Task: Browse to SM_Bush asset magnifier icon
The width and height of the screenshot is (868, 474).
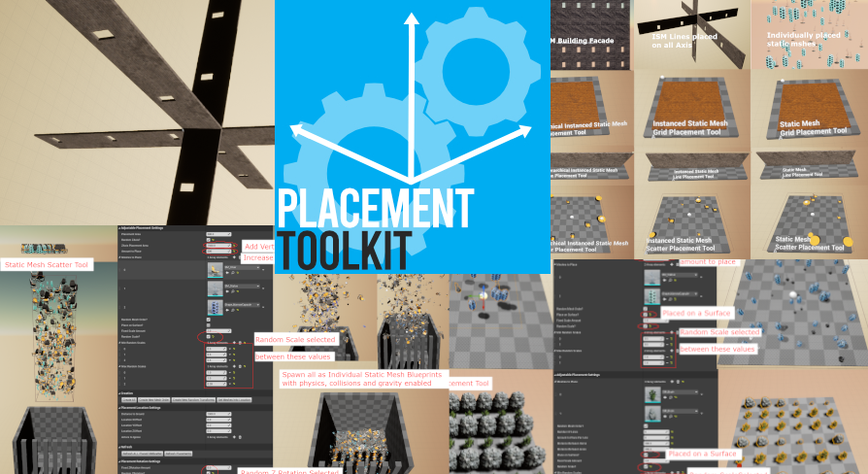Action: [x=670, y=397]
